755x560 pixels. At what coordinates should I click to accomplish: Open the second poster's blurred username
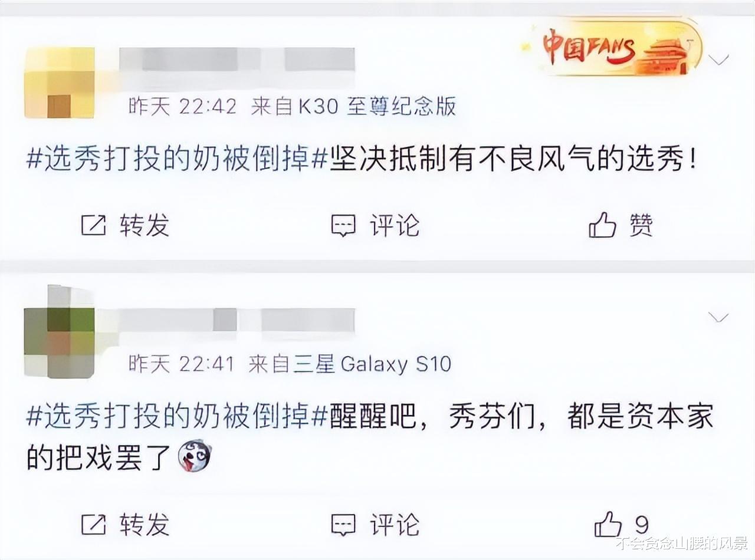tap(237, 320)
